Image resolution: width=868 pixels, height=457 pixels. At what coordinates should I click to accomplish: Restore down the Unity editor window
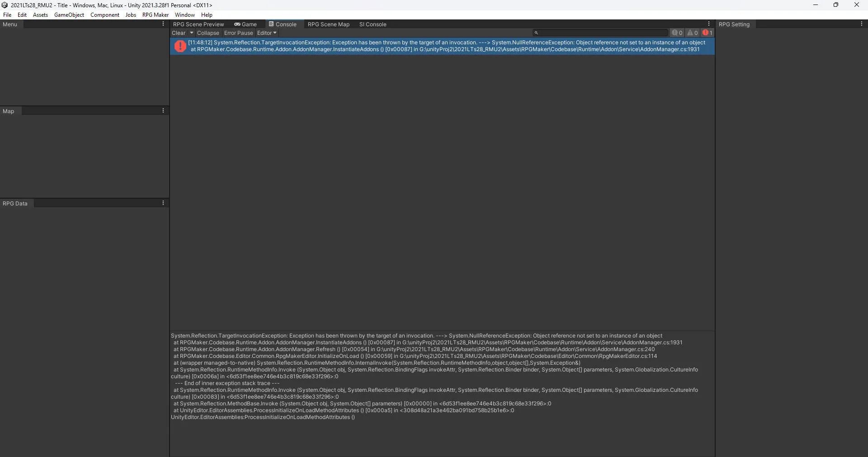coord(836,5)
